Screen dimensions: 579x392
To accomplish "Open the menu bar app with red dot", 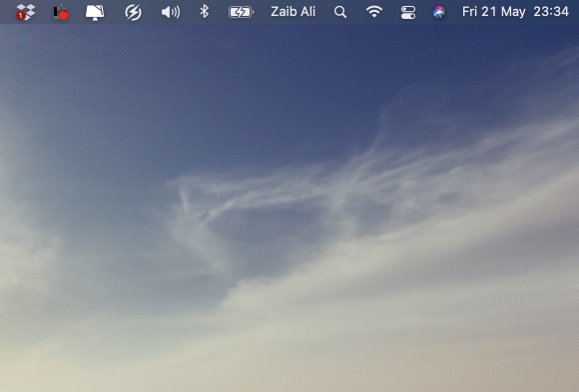I will pyautogui.click(x=60, y=12).
